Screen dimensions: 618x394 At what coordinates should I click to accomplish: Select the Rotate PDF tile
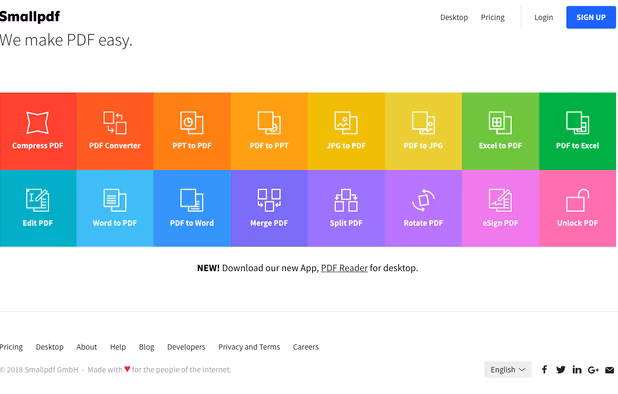coord(423,208)
